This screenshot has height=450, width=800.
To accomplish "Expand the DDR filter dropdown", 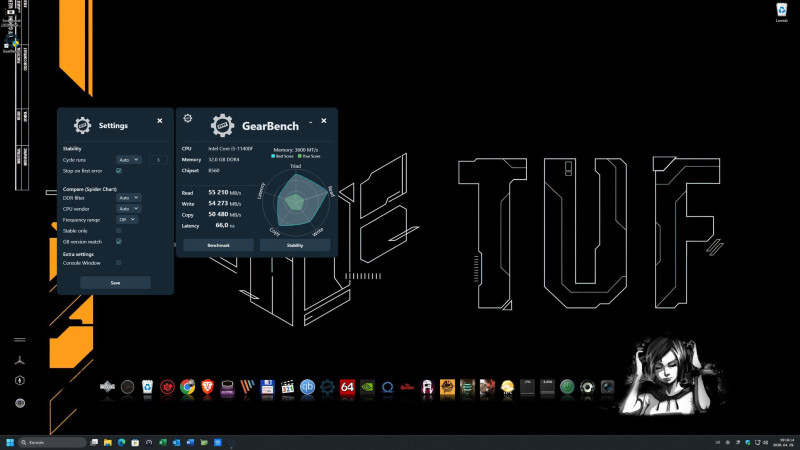I will (129, 197).
